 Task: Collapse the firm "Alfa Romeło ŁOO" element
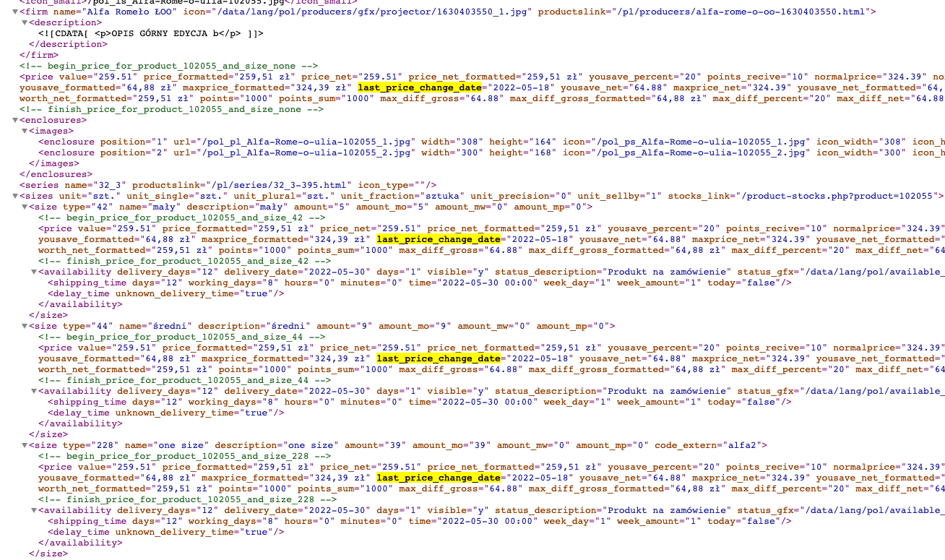point(15,12)
